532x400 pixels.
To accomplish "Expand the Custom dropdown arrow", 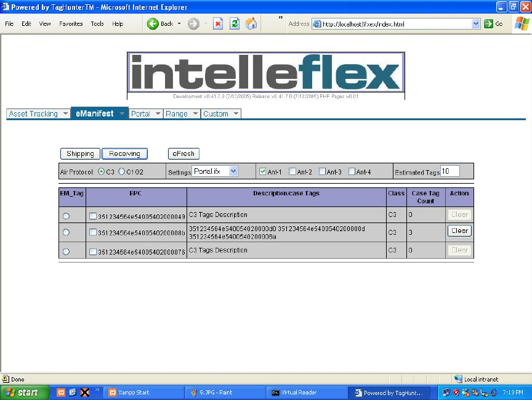I will tap(236, 114).
